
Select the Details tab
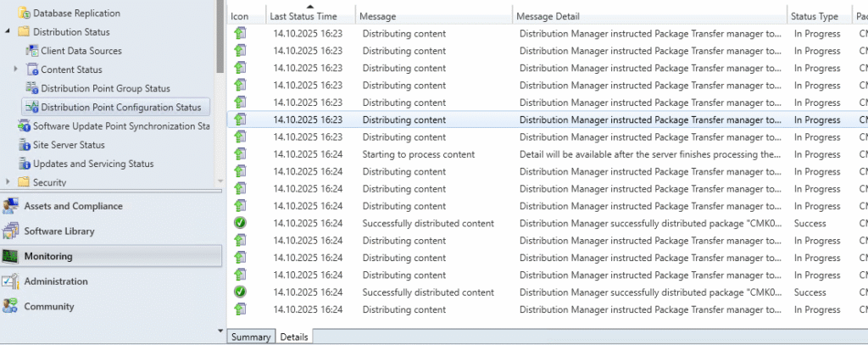point(294,337)
